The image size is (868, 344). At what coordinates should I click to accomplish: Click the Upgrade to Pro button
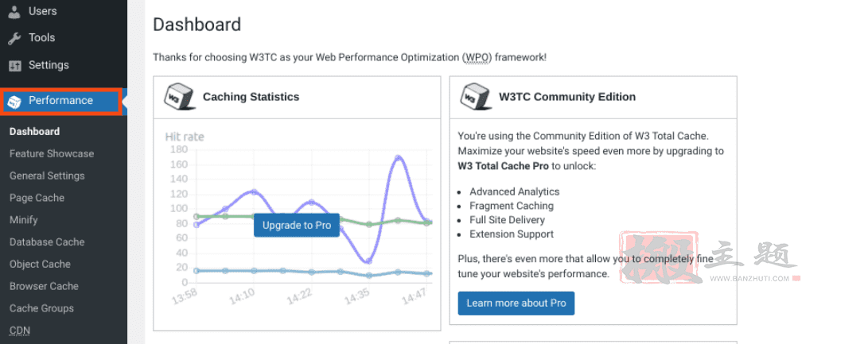[297, 225]
